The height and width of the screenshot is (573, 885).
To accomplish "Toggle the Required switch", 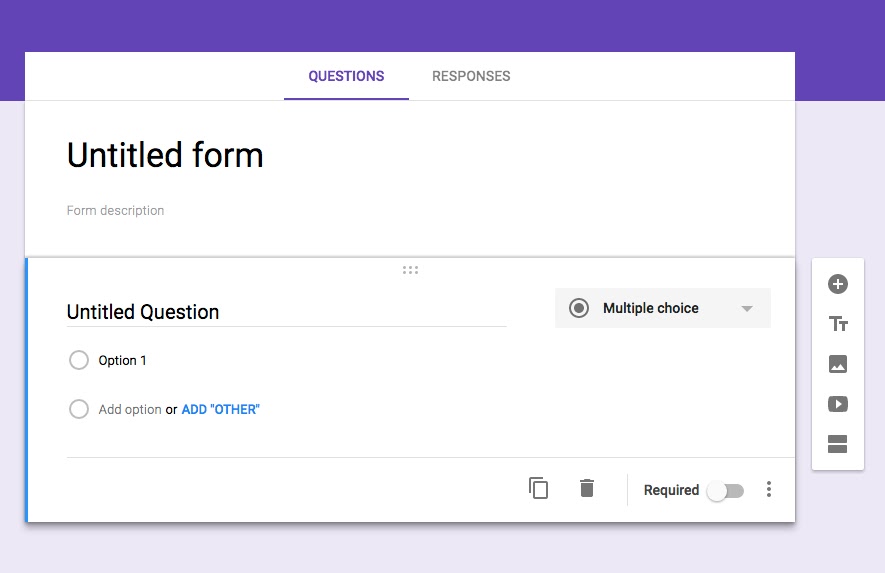I will pyautogui.click(x=726, y=491).
